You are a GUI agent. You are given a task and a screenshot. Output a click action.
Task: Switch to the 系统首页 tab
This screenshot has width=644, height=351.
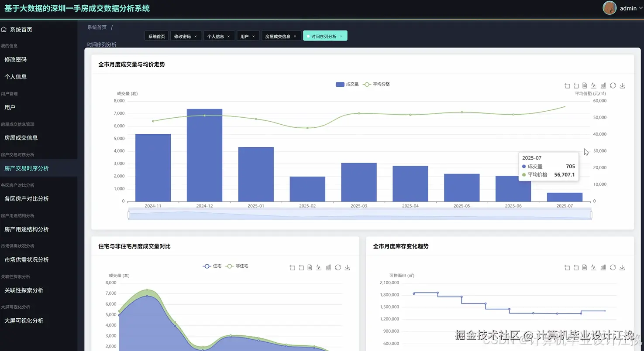[x=157, y=36]
